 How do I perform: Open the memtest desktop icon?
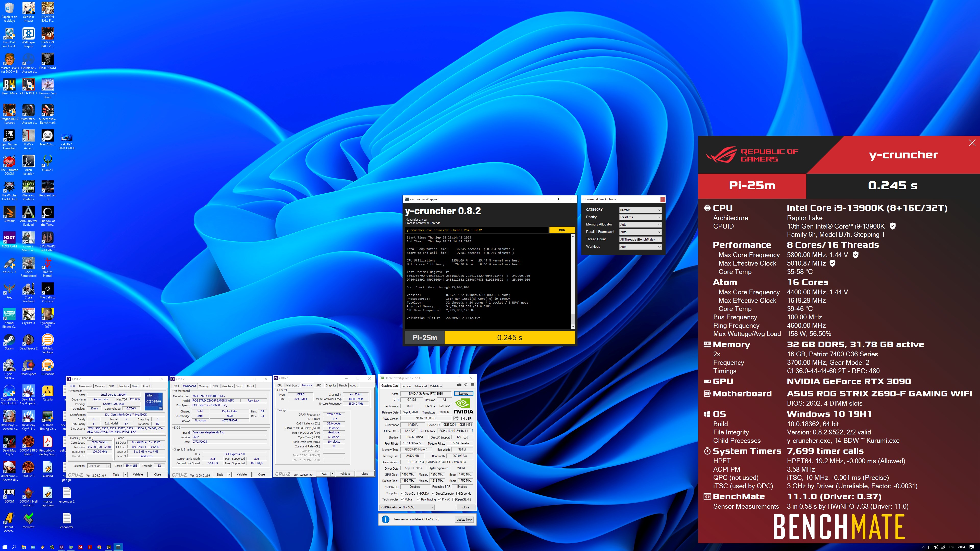point(29,520)
